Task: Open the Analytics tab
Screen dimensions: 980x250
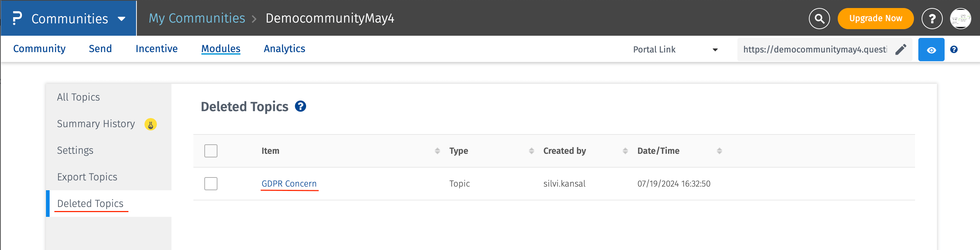Action: point(284,48)
